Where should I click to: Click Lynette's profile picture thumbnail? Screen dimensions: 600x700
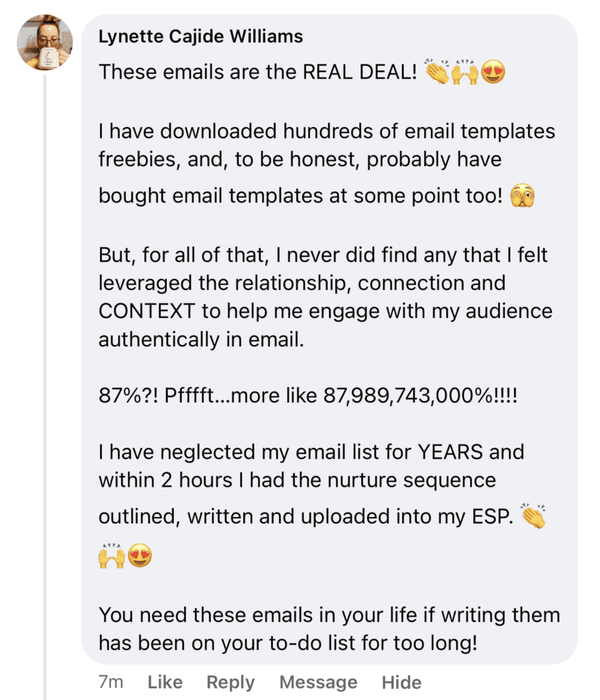pos(45,42)
